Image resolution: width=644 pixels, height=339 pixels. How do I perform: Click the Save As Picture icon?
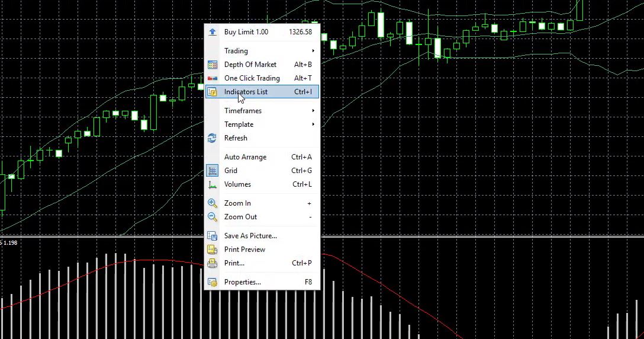coord(212,236)
